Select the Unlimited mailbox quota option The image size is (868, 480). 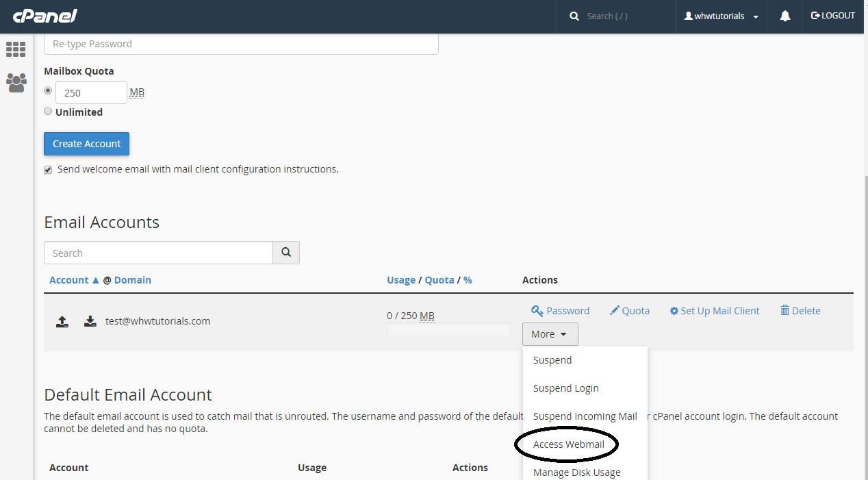click(x=48, y=111)
